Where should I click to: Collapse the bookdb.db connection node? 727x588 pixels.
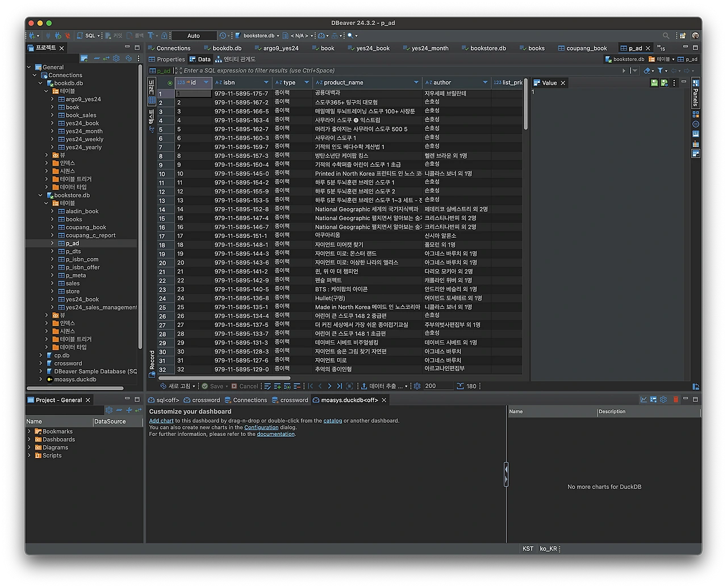40,83
